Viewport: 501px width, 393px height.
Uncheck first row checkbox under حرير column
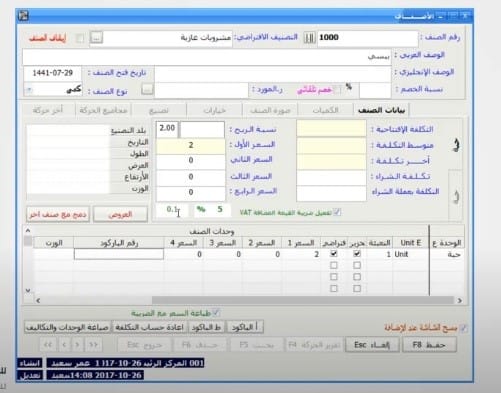[x=357, y=254]
